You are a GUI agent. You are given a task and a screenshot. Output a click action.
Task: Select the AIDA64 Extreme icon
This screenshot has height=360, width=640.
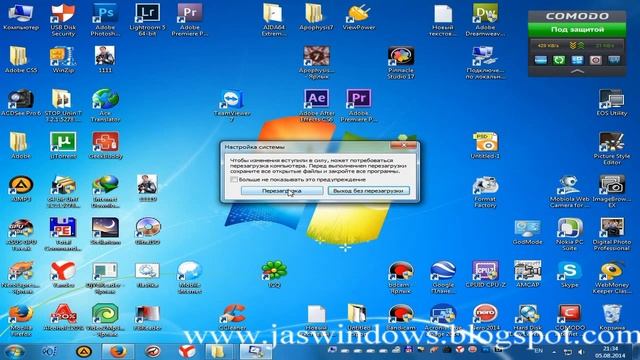tap(274, 20)
